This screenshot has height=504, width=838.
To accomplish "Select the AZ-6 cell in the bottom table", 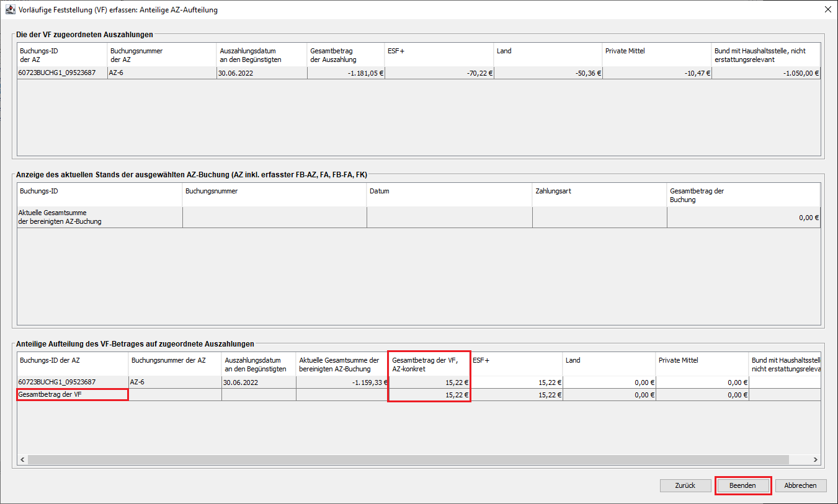I will click(175, 382).
